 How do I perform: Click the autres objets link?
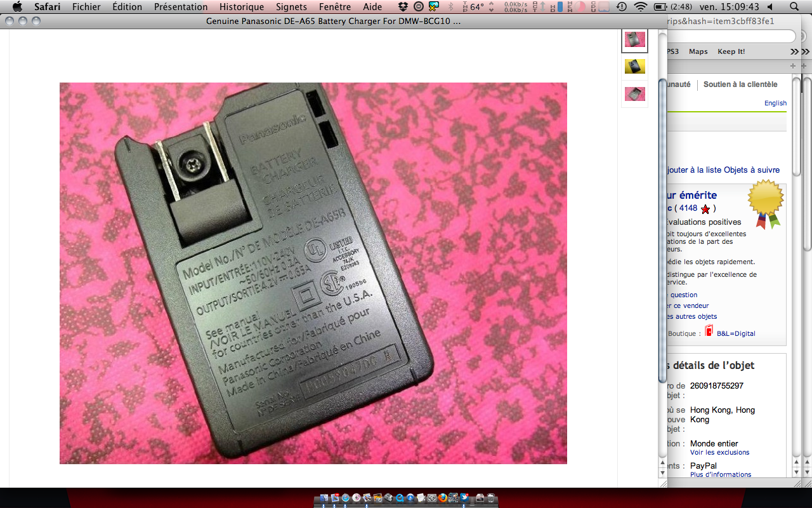point(692,316)
